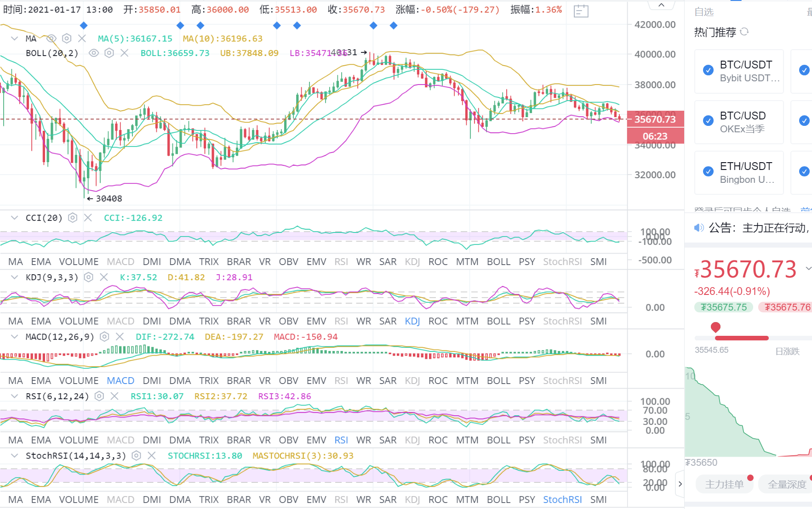Select the DMI tab under the KDJ panel
This screenshot has width=812, height=509.
[x=152, y=321]
